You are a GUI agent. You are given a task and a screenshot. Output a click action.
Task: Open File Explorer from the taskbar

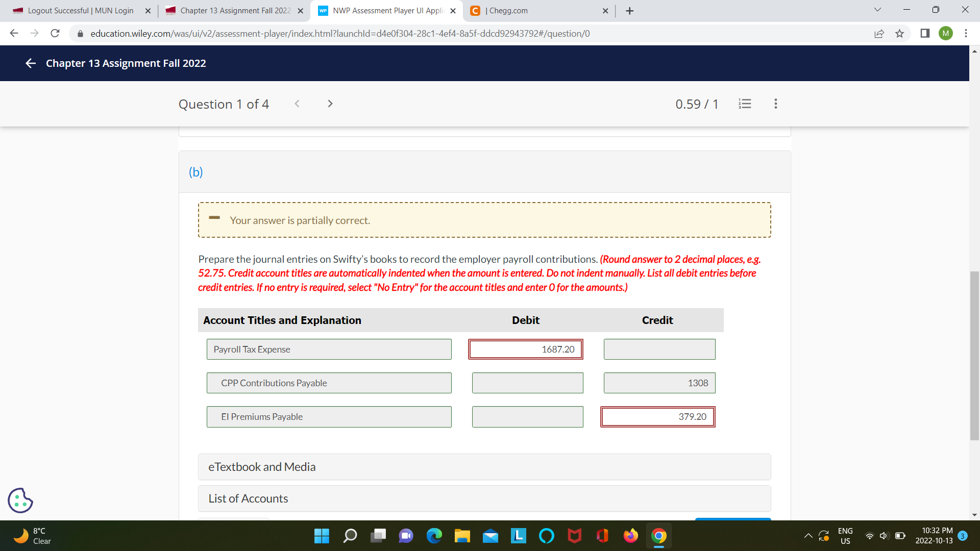tap(462, 536)
